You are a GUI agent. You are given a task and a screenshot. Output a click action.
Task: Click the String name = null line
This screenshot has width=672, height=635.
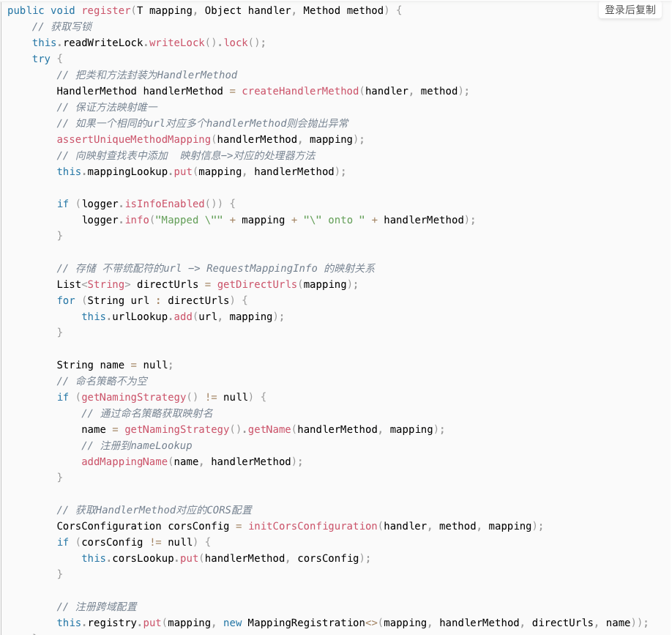tap(115, 365)
